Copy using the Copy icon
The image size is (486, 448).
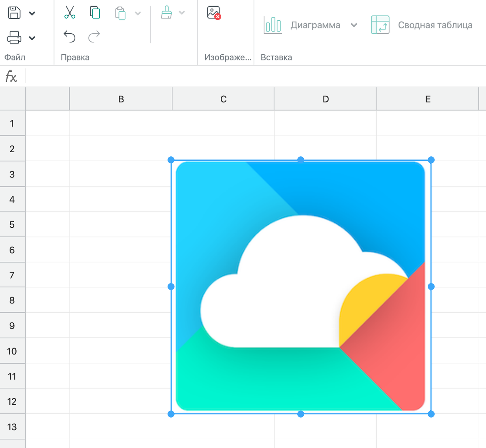pos(95,13)
